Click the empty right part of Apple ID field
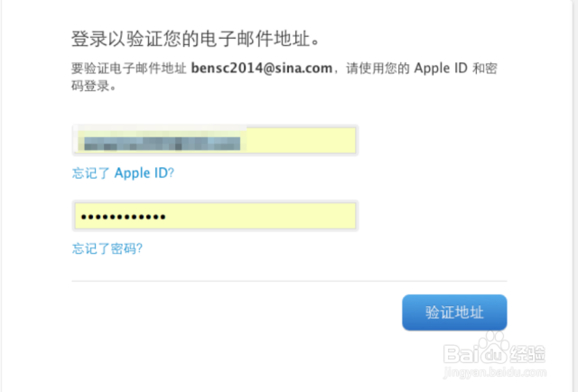The width and height of the screenshot is (578, 392). click(x=301, y=140)
